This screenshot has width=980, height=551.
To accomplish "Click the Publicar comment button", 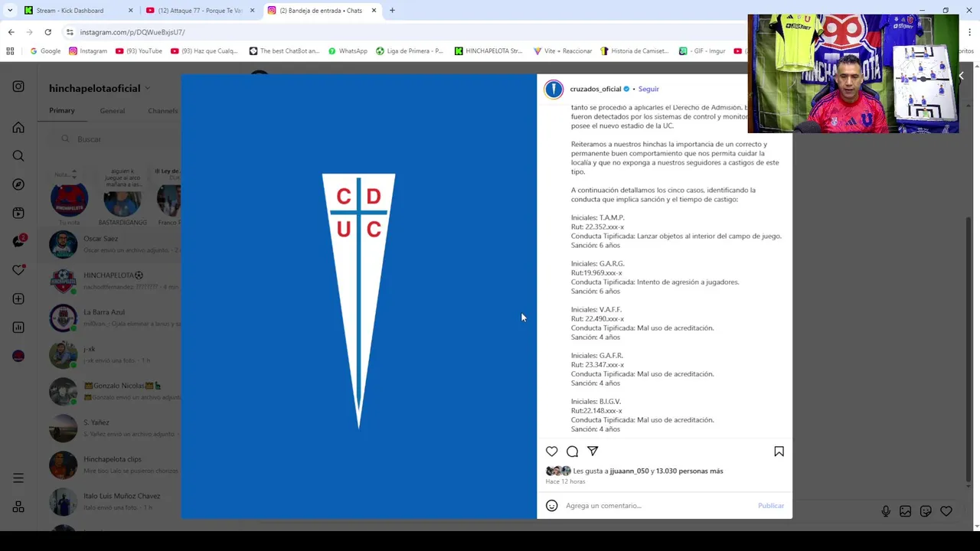I will 771,506.
